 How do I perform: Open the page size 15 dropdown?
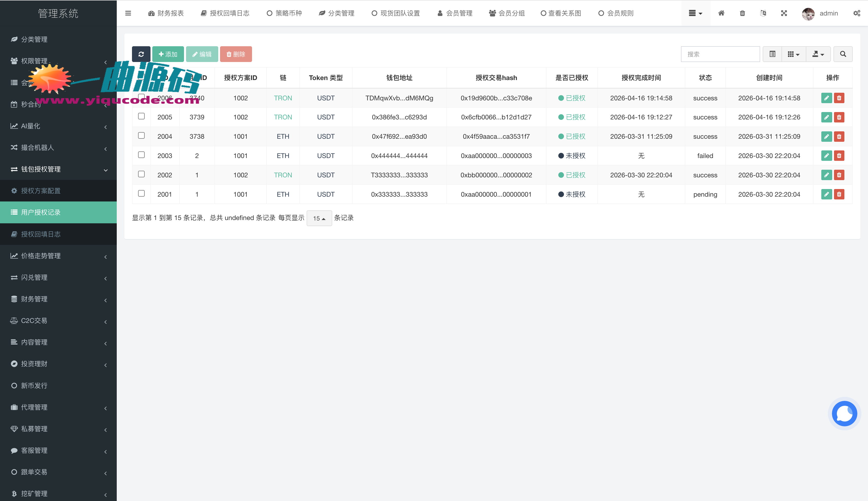pyautogui.click(x=319, y=218)
